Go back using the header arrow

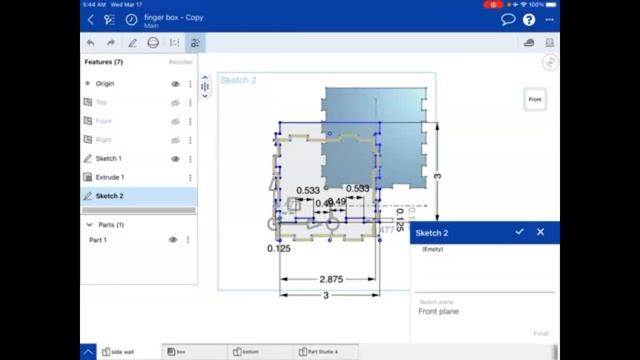point(91,20)
